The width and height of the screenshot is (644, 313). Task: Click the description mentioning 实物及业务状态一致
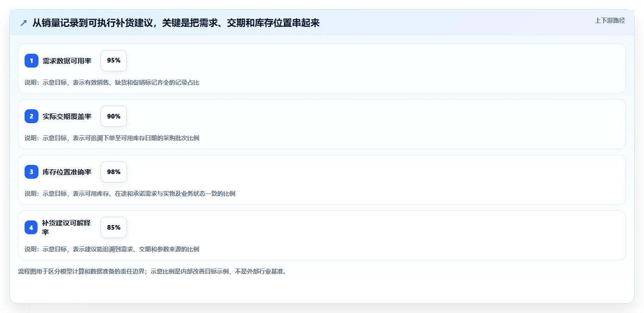(x=130, y=194)
